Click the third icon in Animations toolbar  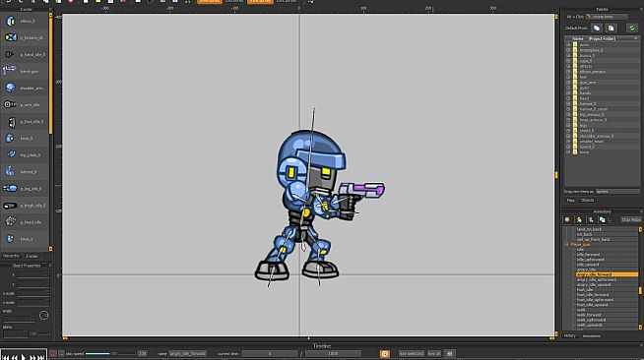(x=591, y=220)
